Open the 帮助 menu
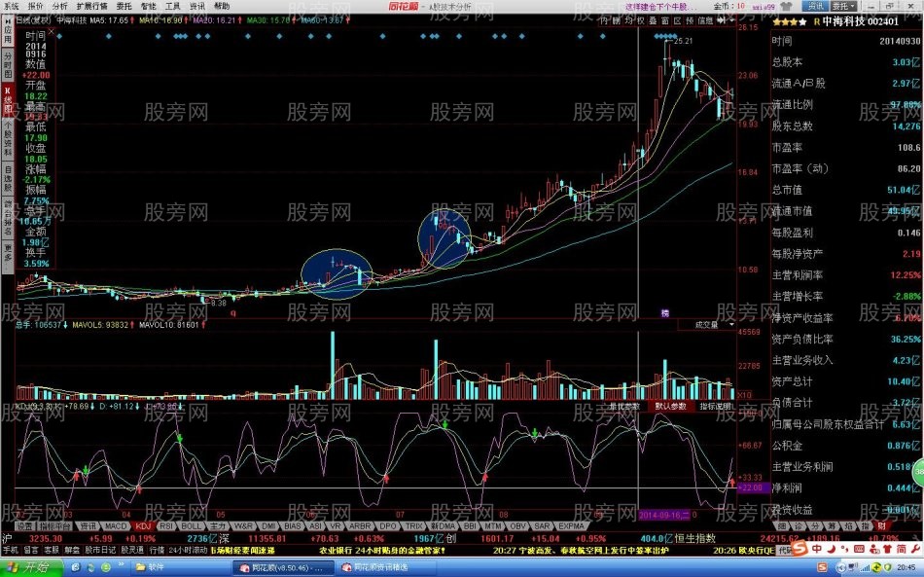Screen dimensions: 924x577 point(222,6)
